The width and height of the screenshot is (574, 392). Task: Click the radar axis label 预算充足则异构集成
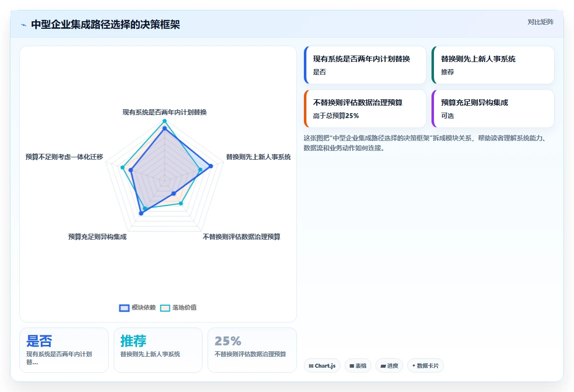click(x=97, y=237)
